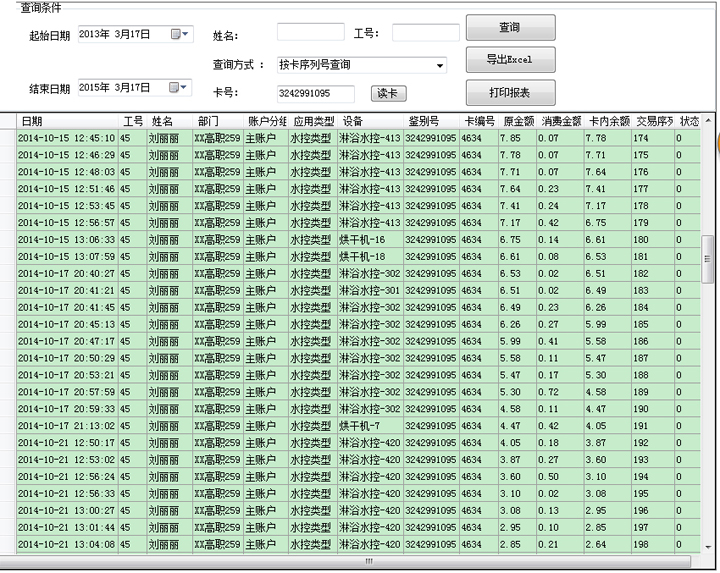Sort table by 消费金额 column header
The image size is (720, 573).
[560, 121]
